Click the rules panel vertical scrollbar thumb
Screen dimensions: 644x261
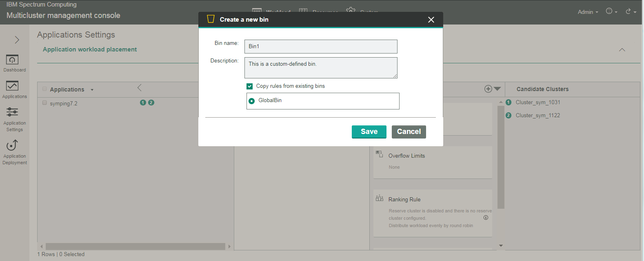(501, 157)
